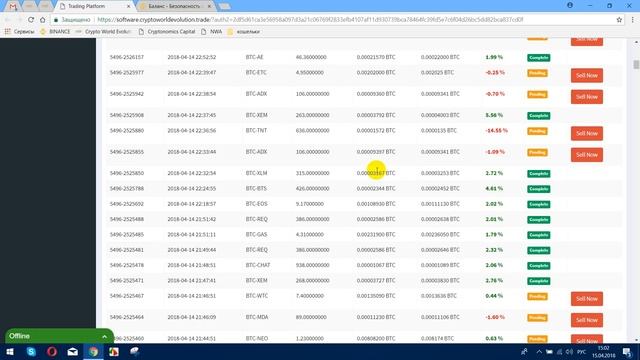Open the Cryptonomics Capital bookmark
The height and width of the screenshot is (360, 640).
coord(167,31)
